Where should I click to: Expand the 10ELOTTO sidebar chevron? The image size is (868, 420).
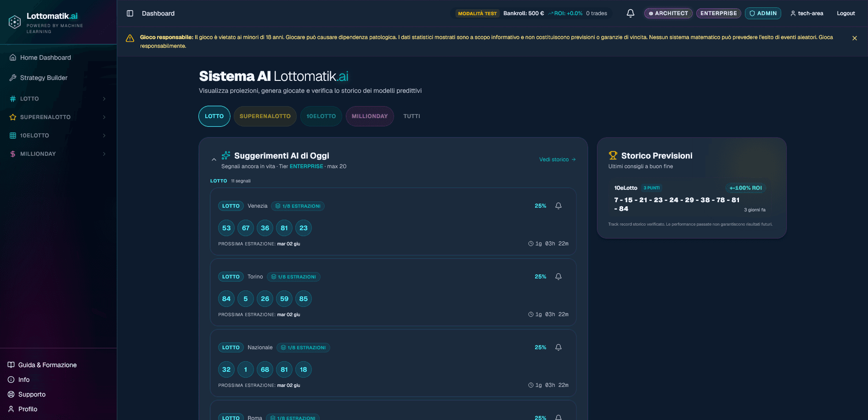tap(104, 136)
